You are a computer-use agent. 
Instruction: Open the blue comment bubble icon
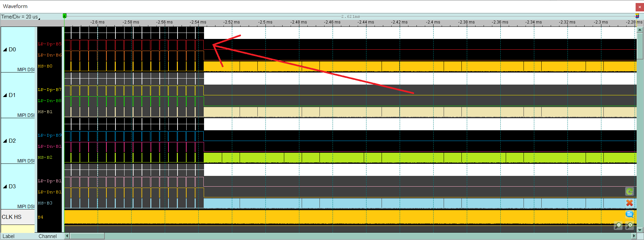pyautogui.click(x=630, y=214)
